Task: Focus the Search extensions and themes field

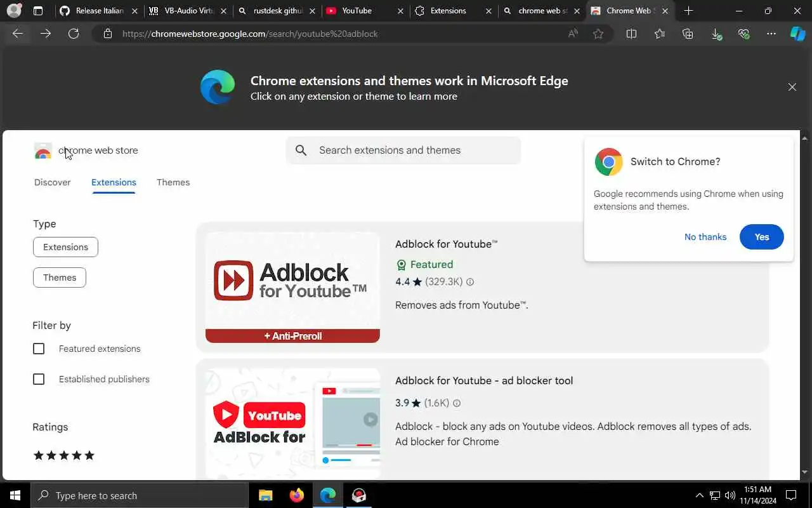Action: (x=403, y=150)
